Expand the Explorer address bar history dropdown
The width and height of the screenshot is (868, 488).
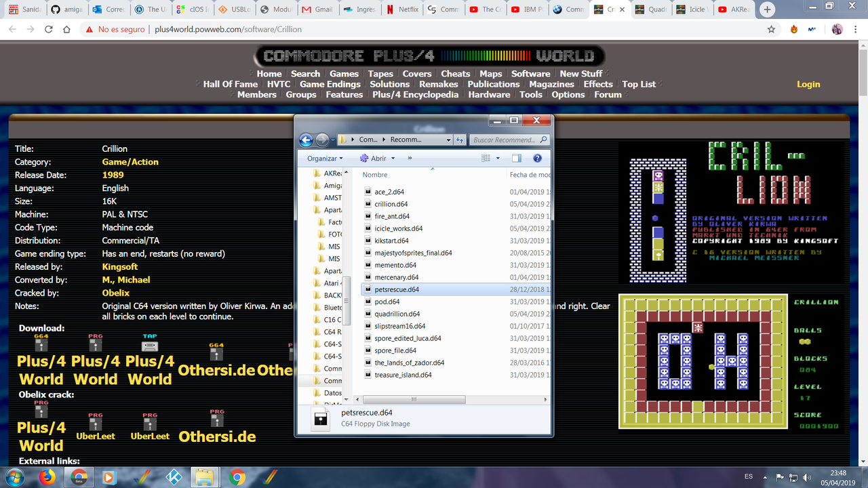coord(448,140)
